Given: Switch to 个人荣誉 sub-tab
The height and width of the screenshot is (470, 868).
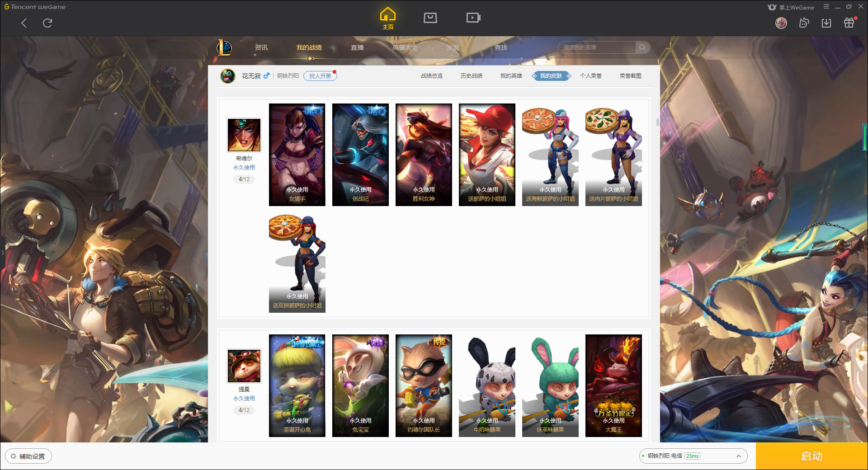Looking at the screenshot, I should (x=591, y=76).
